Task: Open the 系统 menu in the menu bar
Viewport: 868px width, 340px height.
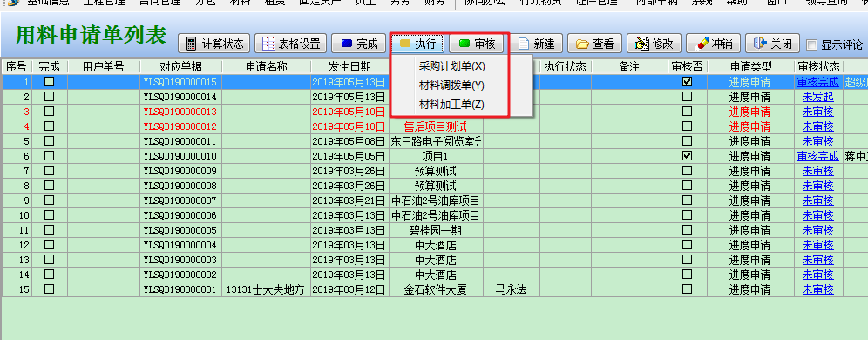Action: tap(702, 3)
